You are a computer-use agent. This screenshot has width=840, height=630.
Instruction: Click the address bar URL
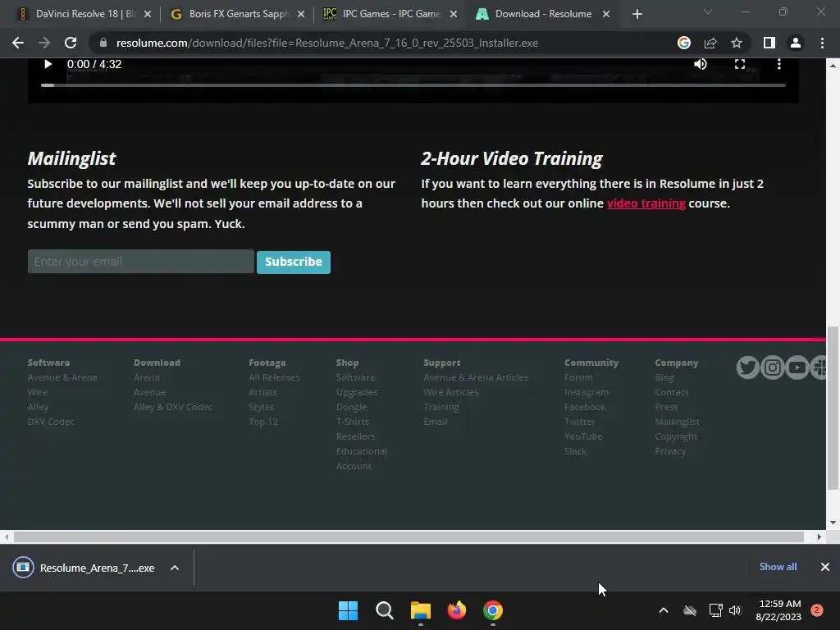pos(326,43)
